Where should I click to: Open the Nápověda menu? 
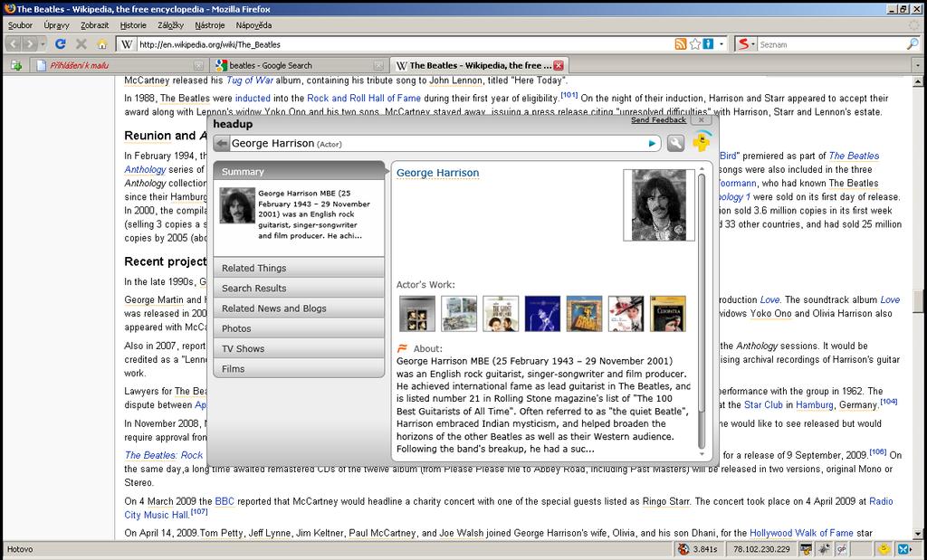253,25
